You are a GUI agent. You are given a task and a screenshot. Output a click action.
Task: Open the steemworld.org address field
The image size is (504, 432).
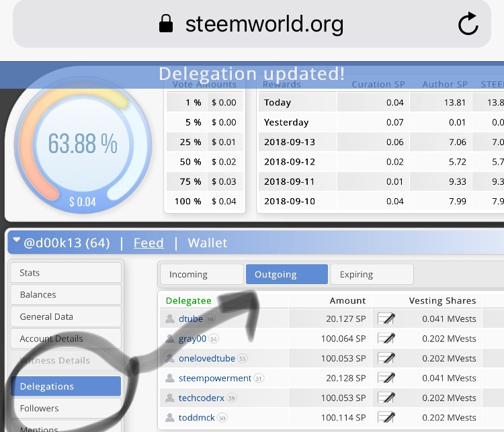(252, 24)
